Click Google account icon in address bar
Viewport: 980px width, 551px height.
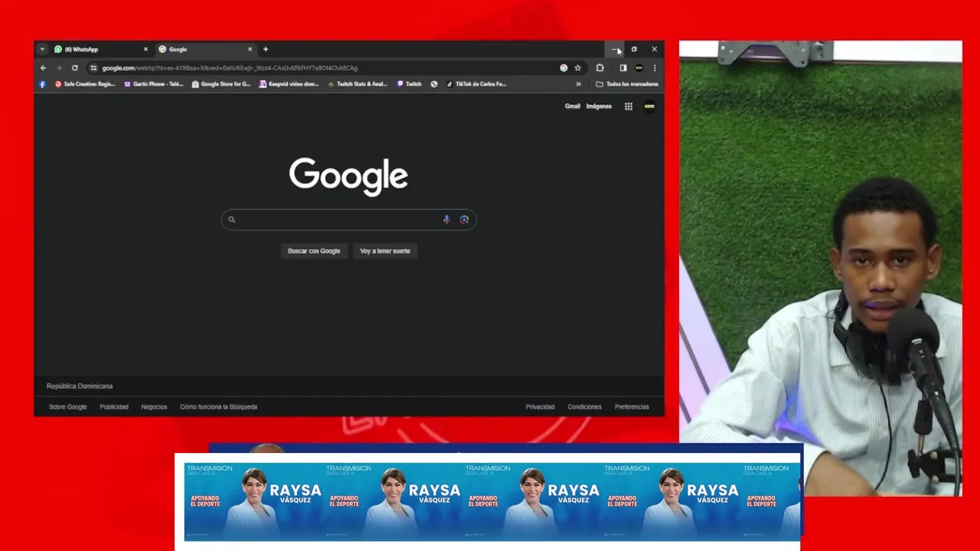[563, 68]
